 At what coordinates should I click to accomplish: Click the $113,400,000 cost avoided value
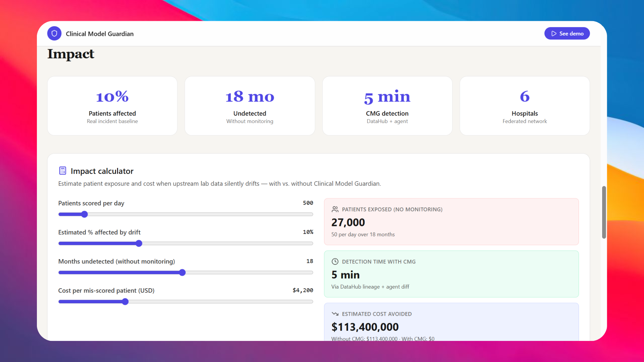pyautogui.click(x=365, y=327)
